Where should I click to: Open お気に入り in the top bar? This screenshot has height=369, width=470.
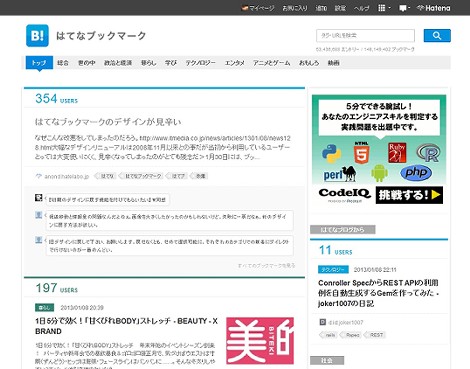click(295, 8)
